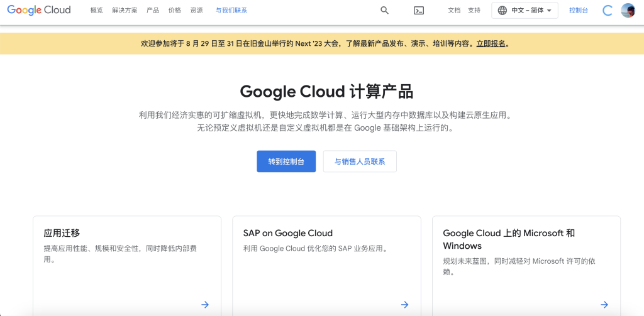Open the 应用迁移 card title

(x=62, y=234)
